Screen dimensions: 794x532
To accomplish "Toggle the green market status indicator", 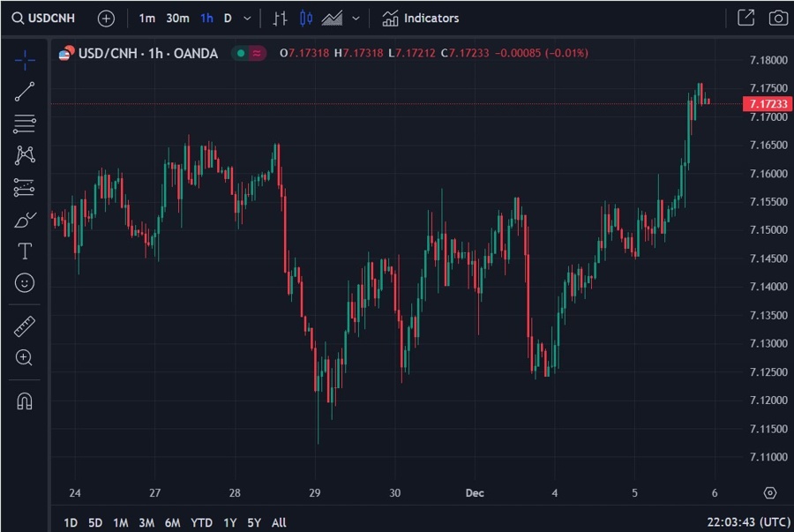I will tap(241, 53).
